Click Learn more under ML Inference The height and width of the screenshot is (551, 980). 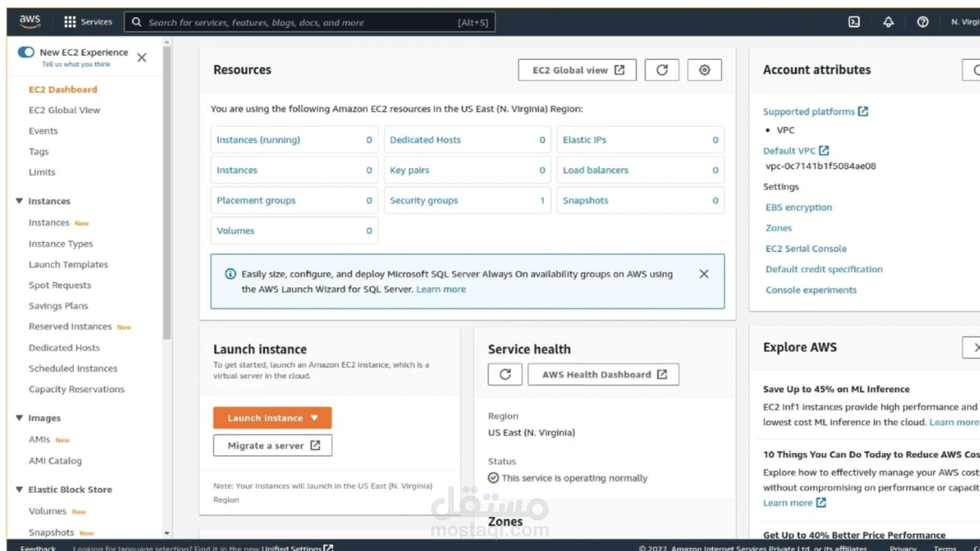[x=954, y=422]
